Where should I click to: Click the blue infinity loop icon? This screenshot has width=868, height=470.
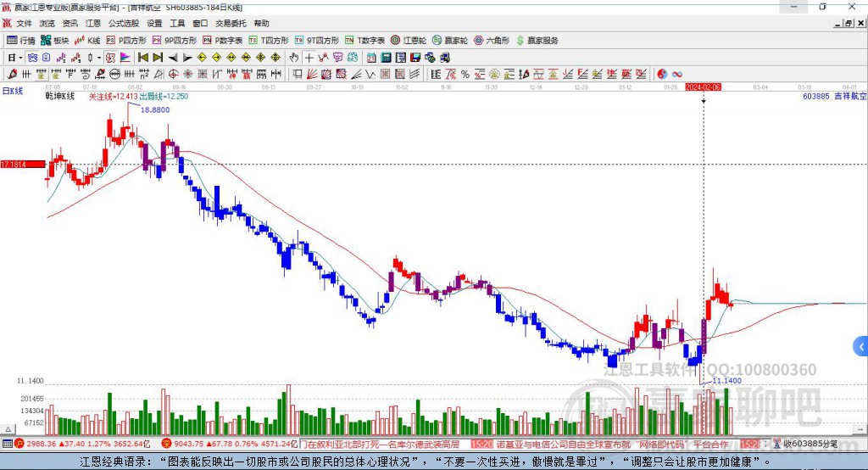click(677, 75)
